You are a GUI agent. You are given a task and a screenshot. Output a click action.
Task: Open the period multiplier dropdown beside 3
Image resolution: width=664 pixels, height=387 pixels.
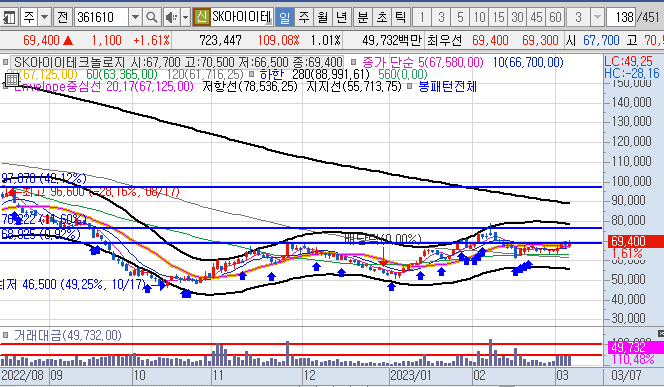[x=597, y=17]
